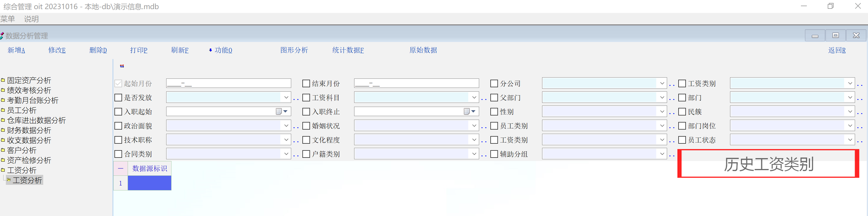868x216 pixels.
Task: Open the 婚姻状况 dropdown
Action: pyautogui.click(x=474, y=126)
